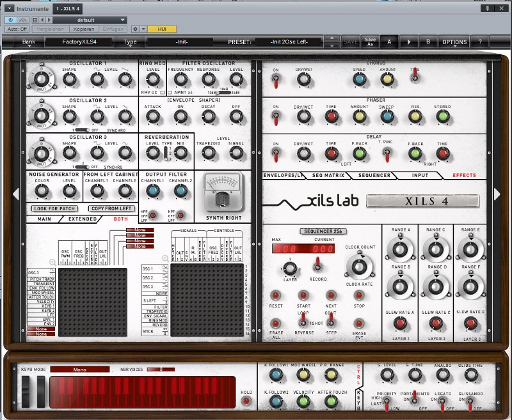Hit the sequencer START red button
The width and height of the screenshot is (512, 420).
click(303, 295)
